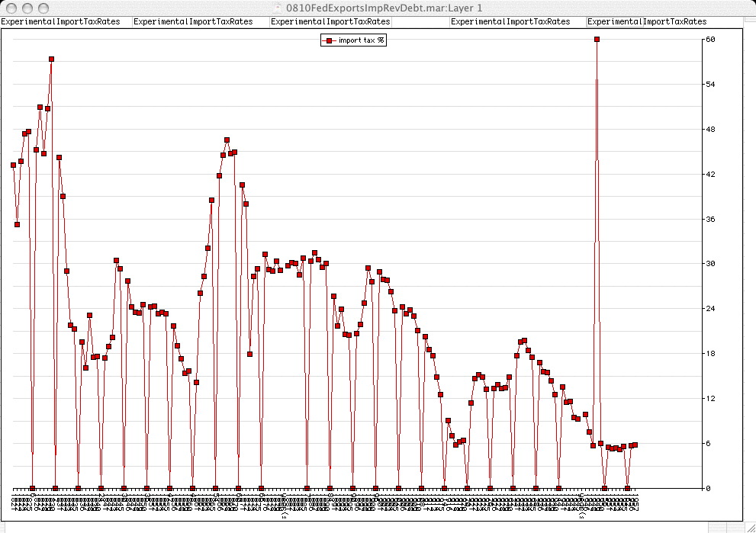The height and width of the screenshot is (533, 756).
Task: Click the third ExperimentalImportTaxRates column header
Action: tap(330, 22)
